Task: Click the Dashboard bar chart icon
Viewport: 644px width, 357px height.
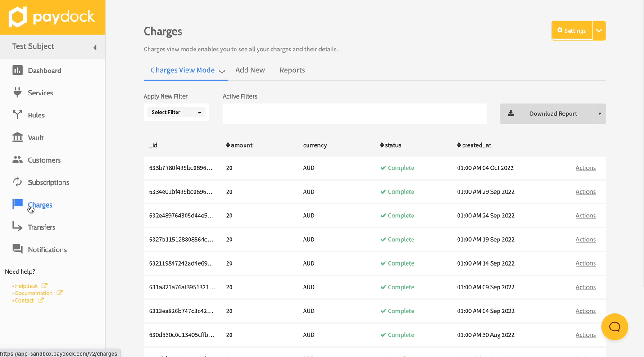Action: (x=17, y=70)
